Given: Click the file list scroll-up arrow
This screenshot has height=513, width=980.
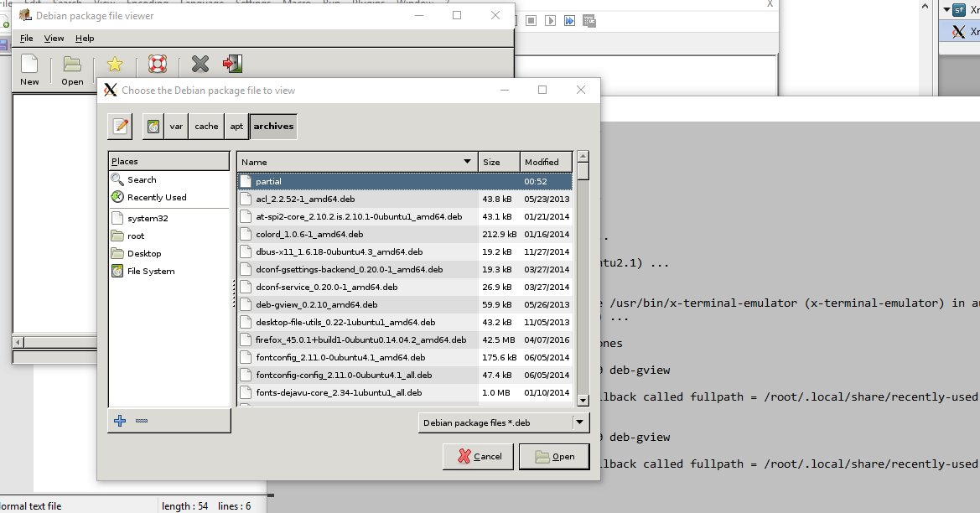Looking at the screenshot, I should point(583,157).
